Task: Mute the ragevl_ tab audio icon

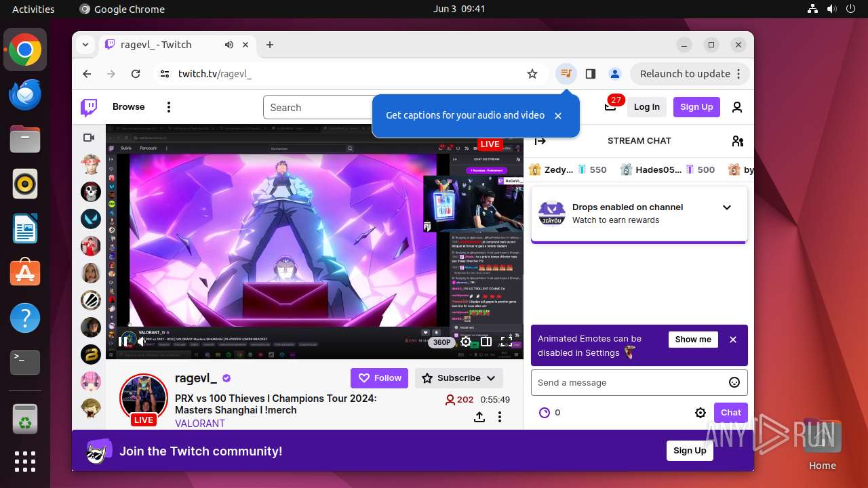Action: (229, 45)
